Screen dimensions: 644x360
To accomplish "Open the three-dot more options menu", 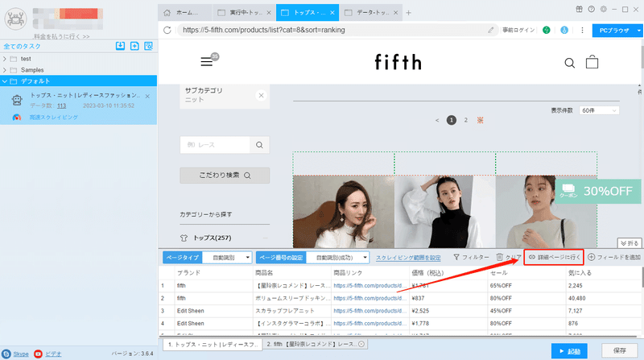I will click(x=582, y=30).
